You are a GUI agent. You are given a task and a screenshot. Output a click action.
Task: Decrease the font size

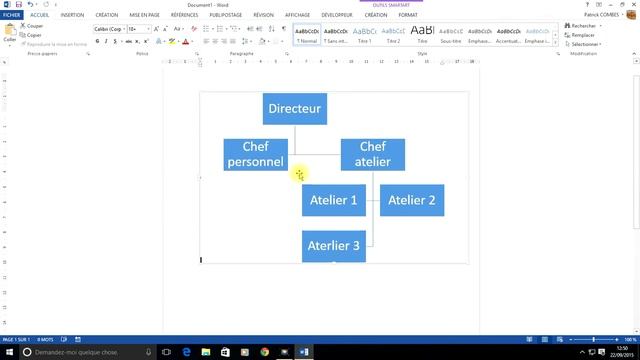coord(165,29)
